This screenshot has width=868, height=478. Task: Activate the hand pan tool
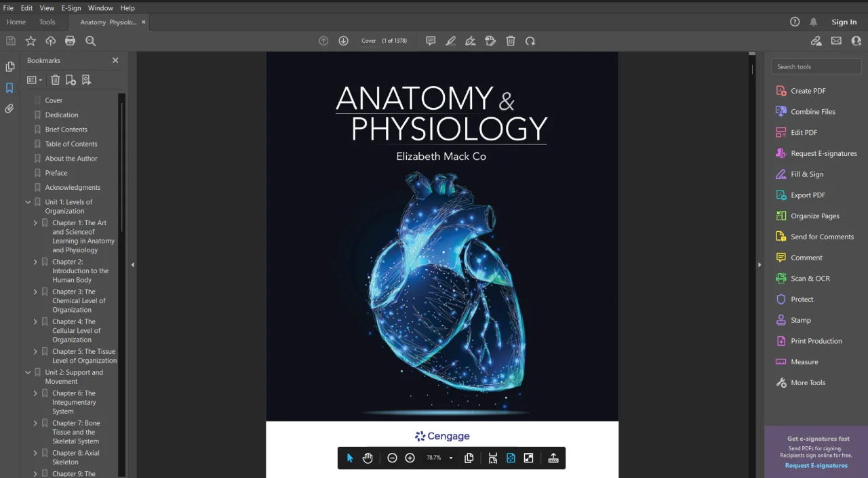coord(368,458)
